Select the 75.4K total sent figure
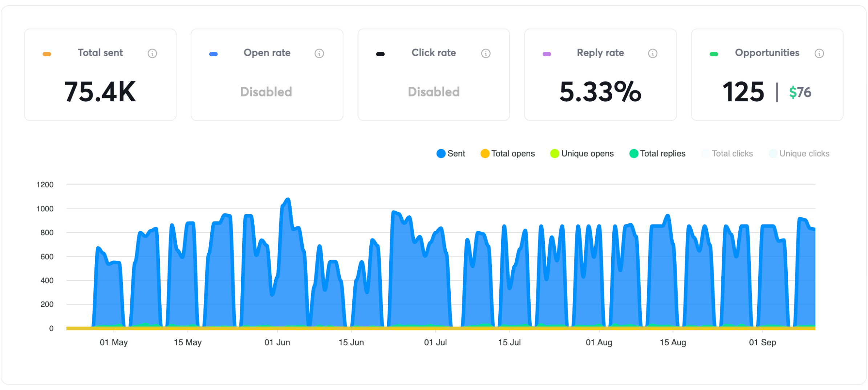The height and width of the screenshot is (390, 868). pyautogui.click(x=100, y=92)
